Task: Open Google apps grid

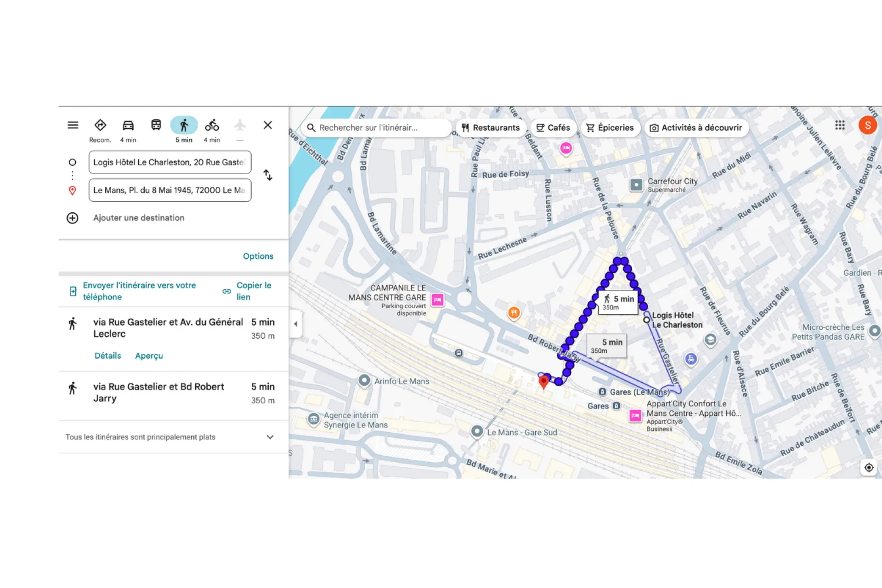Action: [x=840, y=125]
